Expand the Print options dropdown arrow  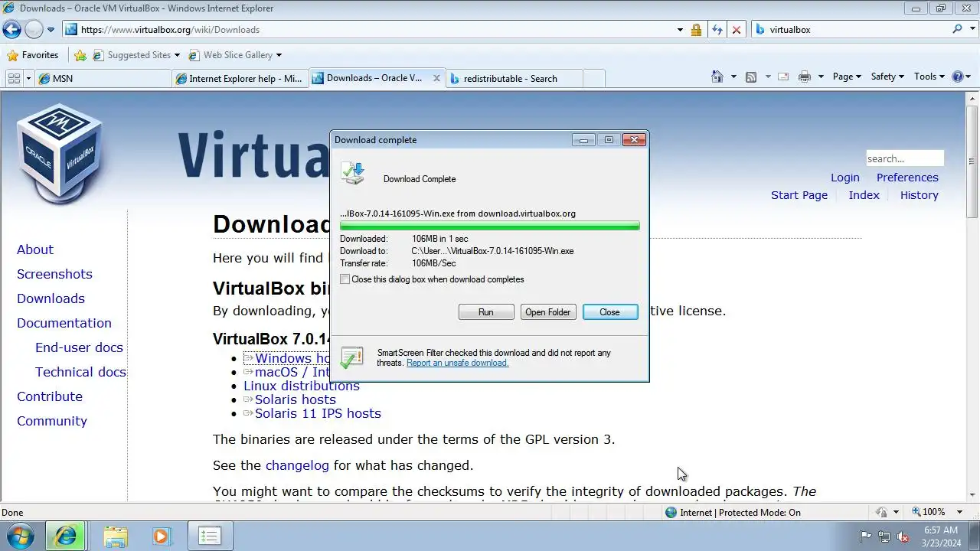pyautogui.click(x=820, y=77)
